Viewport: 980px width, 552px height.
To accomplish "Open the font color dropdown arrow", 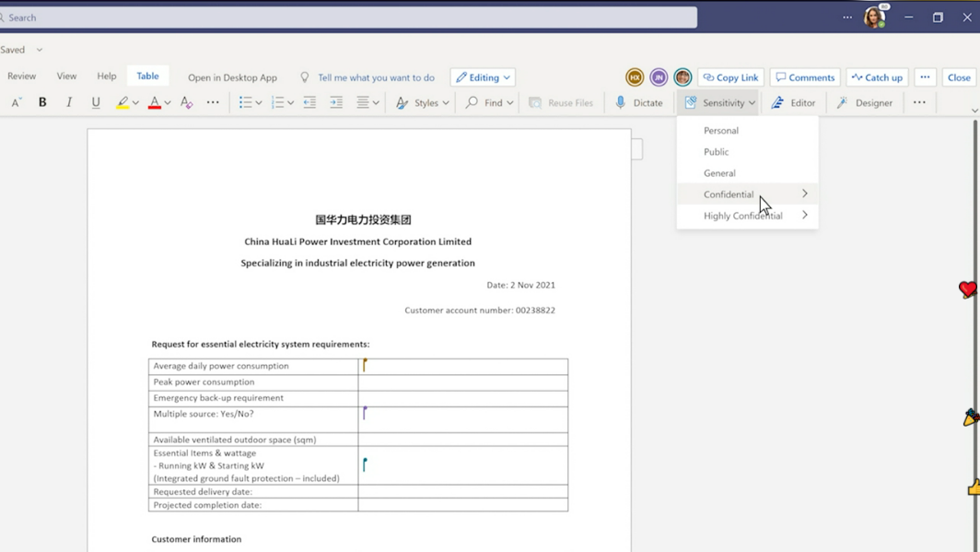I will 168,103.
